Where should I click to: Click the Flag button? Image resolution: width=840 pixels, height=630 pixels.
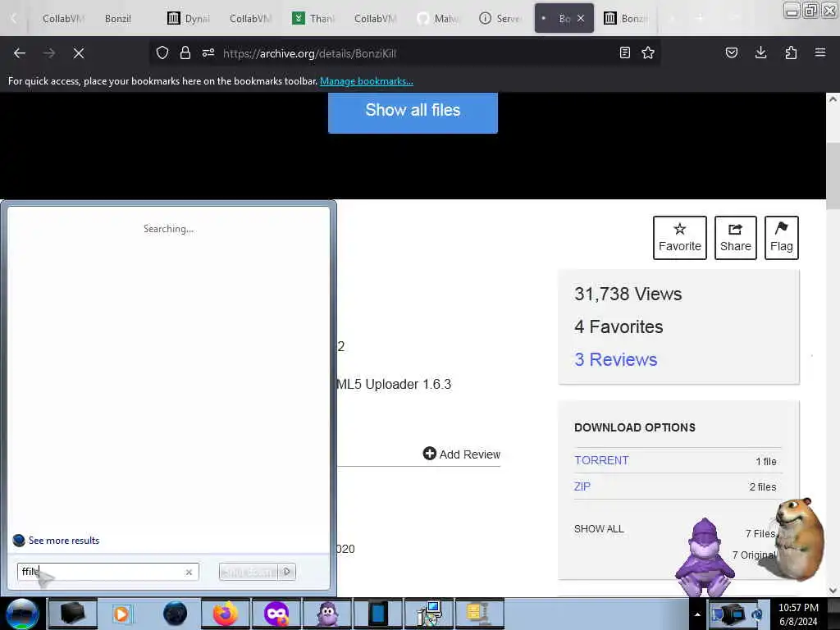pyautogui.click(x=782, y=238)
